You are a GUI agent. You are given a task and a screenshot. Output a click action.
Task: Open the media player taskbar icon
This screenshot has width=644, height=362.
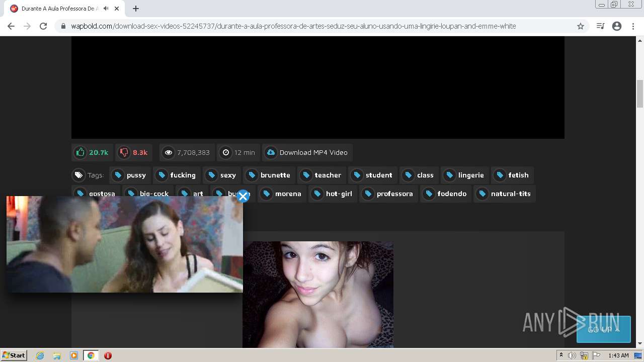[x=74, y=355]
